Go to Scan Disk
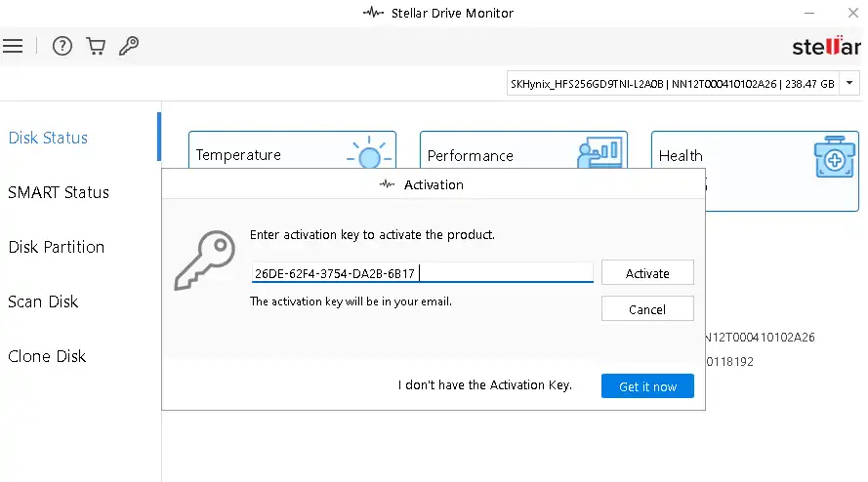 (x=45, y=301)
